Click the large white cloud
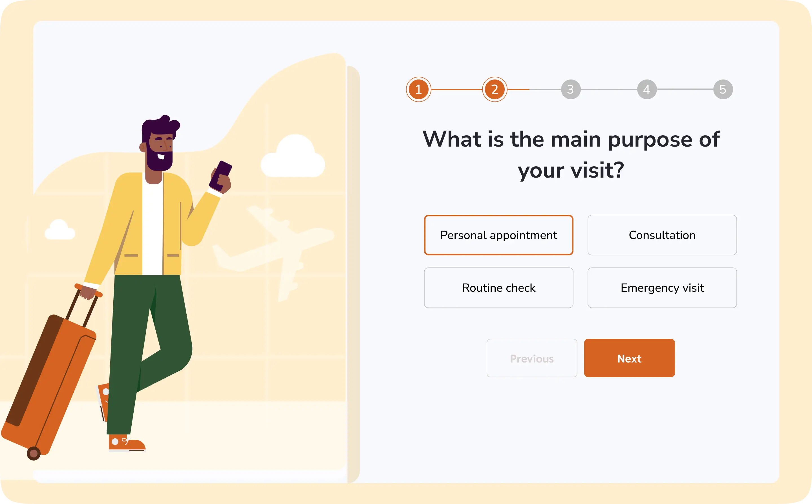The height and width of the screenshot is (504, 812). (x=293, y=158)
